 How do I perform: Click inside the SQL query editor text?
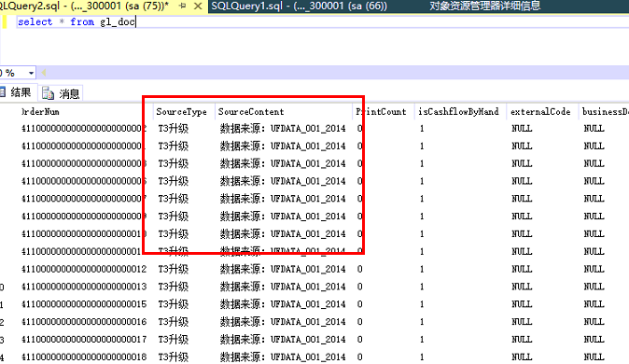[x=77, y=22]
